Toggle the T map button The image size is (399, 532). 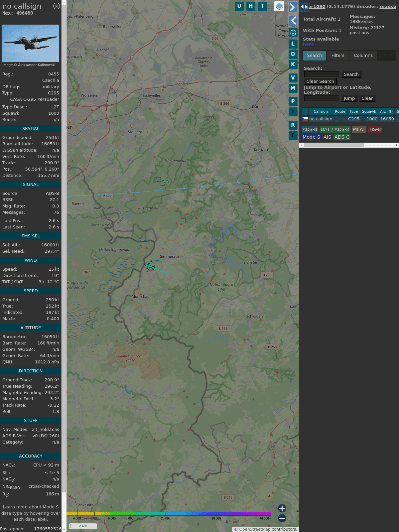tap(262, 6)
